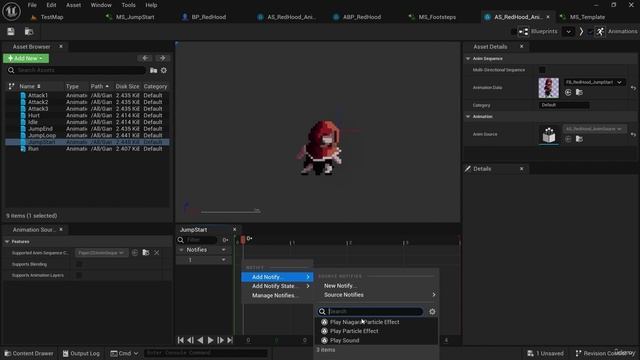This screenshot has height=360, width=640.
Task: Reset Animation Data to default arrow
Action: click(633, 88)
